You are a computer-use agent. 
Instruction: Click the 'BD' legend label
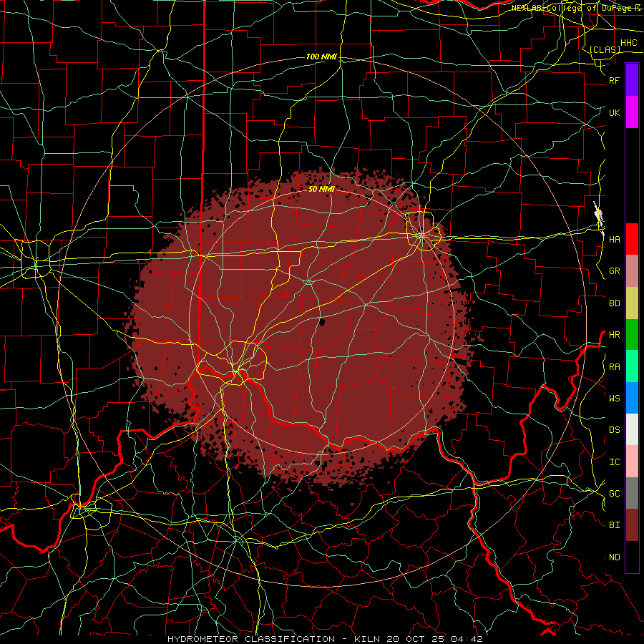tap(615, 303)
